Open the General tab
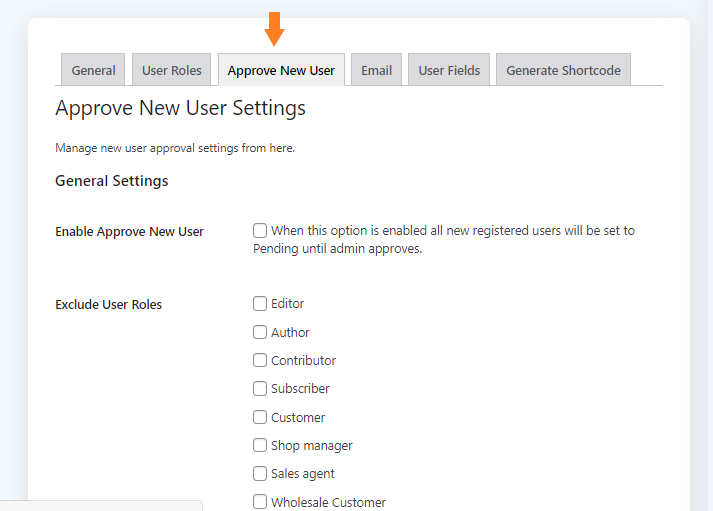 tap(93, 70)
